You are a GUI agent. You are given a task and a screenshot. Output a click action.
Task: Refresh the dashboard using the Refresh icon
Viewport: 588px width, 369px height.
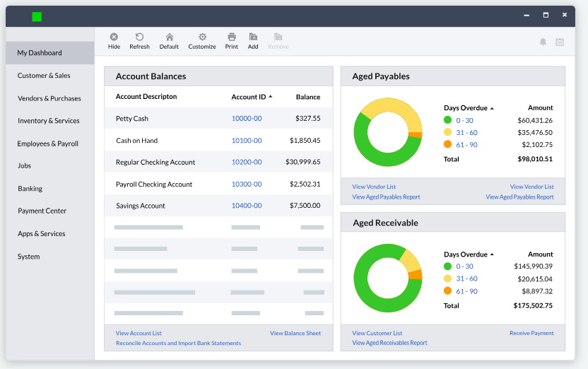tap(139, 37)
